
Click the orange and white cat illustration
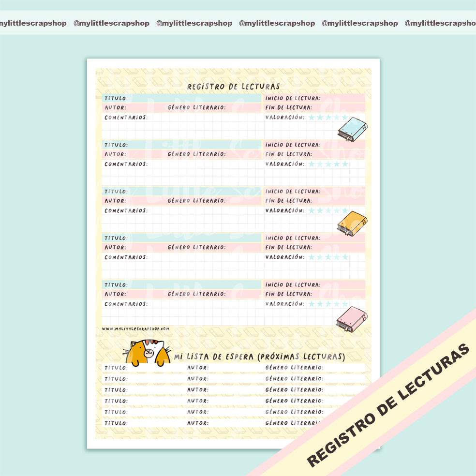(x=147, y=353)
